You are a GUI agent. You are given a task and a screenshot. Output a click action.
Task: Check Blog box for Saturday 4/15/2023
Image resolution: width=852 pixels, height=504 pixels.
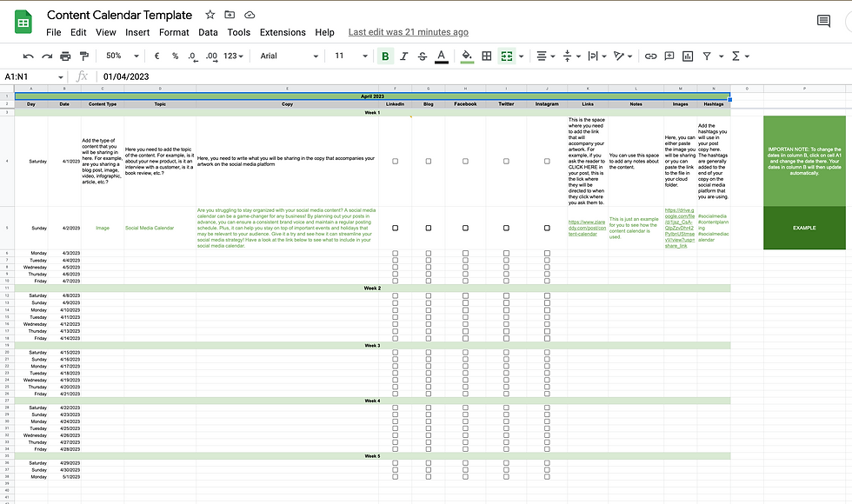click(428, 353)
